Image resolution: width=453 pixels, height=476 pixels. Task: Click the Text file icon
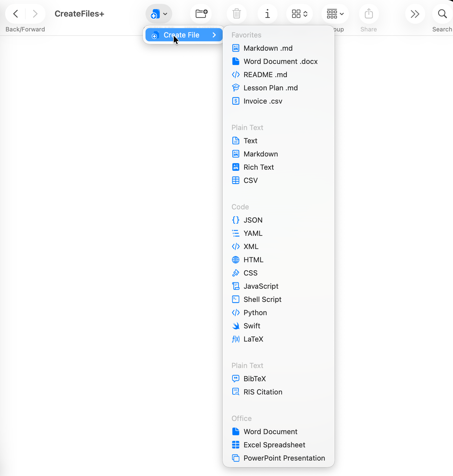236,141
